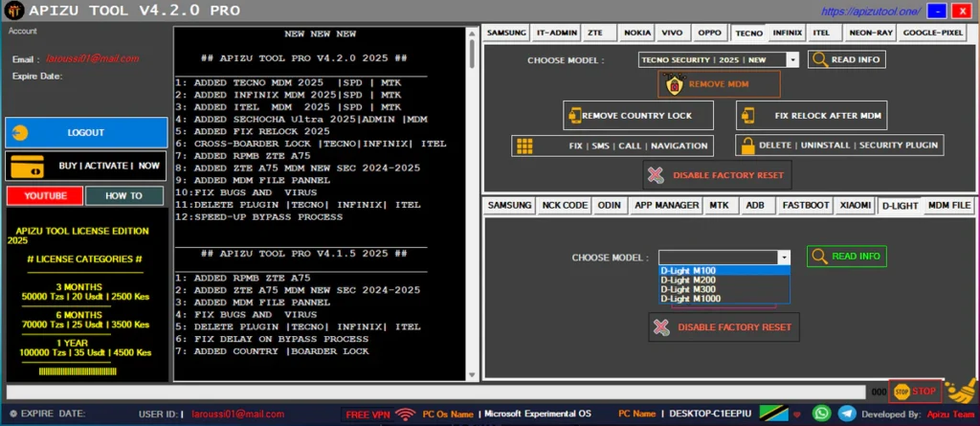Select the VIVO tab
The width and height of the screenshot is (980, 426).
click(x=673, y=33)
